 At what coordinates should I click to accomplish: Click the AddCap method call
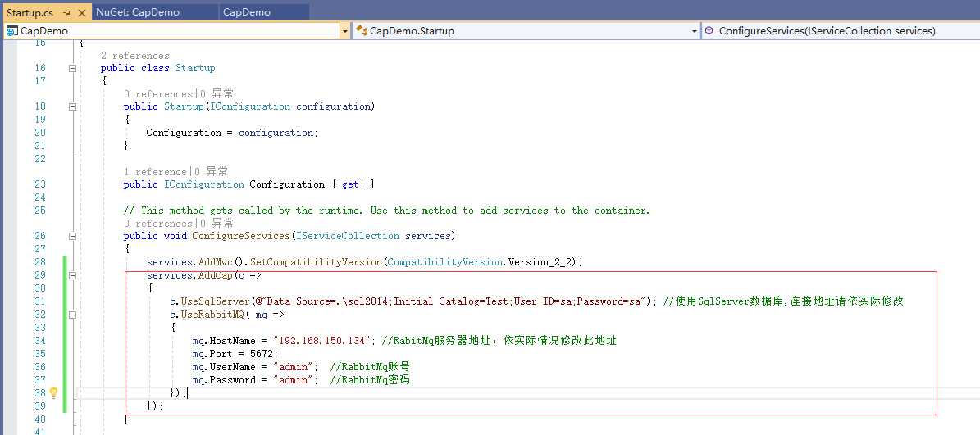coord(216,275)
